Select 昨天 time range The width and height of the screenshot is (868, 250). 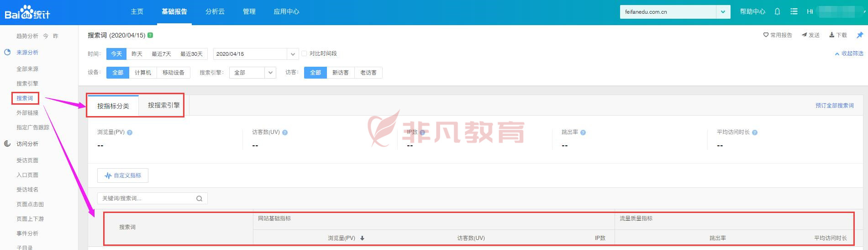tap(137, 54)
